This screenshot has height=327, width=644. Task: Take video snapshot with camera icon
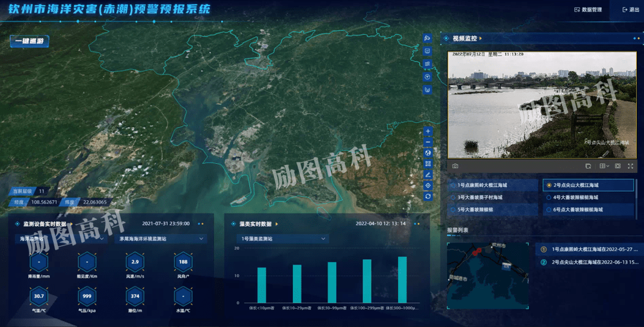tap(455, 166)
